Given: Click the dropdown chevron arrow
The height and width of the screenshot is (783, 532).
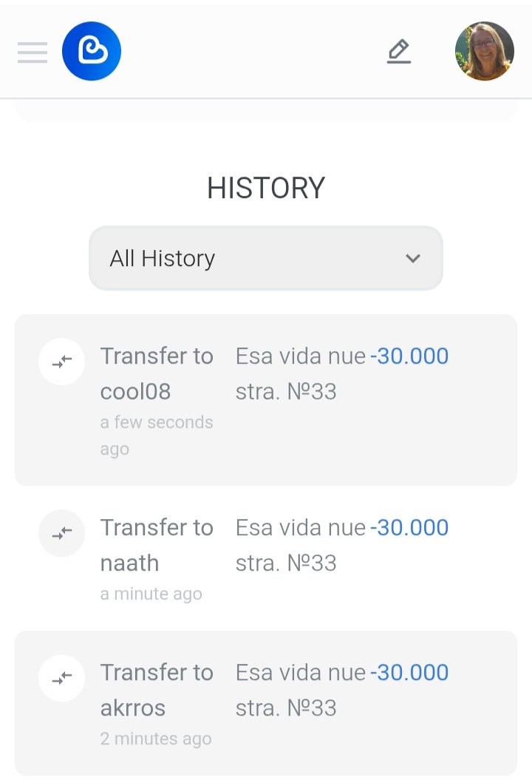Looking at the screenshot, I should pos(413,258).
